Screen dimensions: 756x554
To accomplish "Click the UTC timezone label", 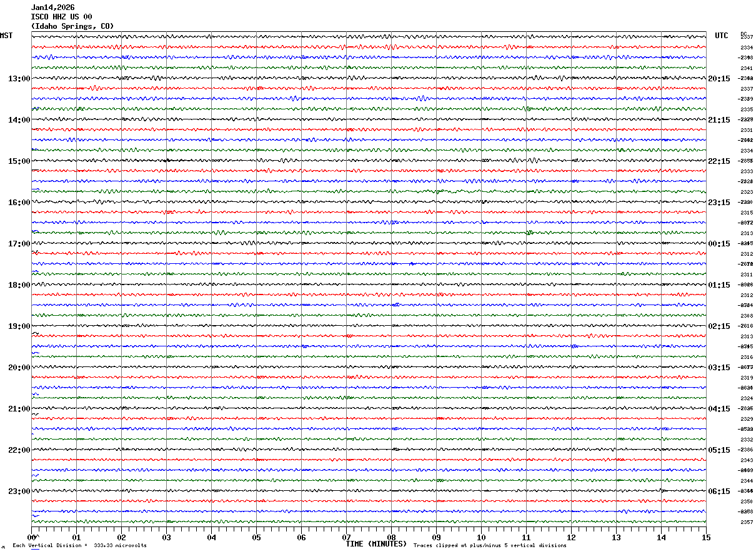I will 722,36.
